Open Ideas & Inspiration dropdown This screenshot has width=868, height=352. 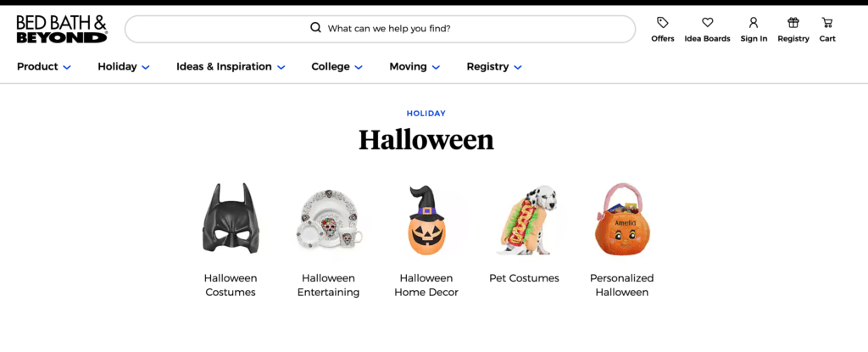pos(231,66)
